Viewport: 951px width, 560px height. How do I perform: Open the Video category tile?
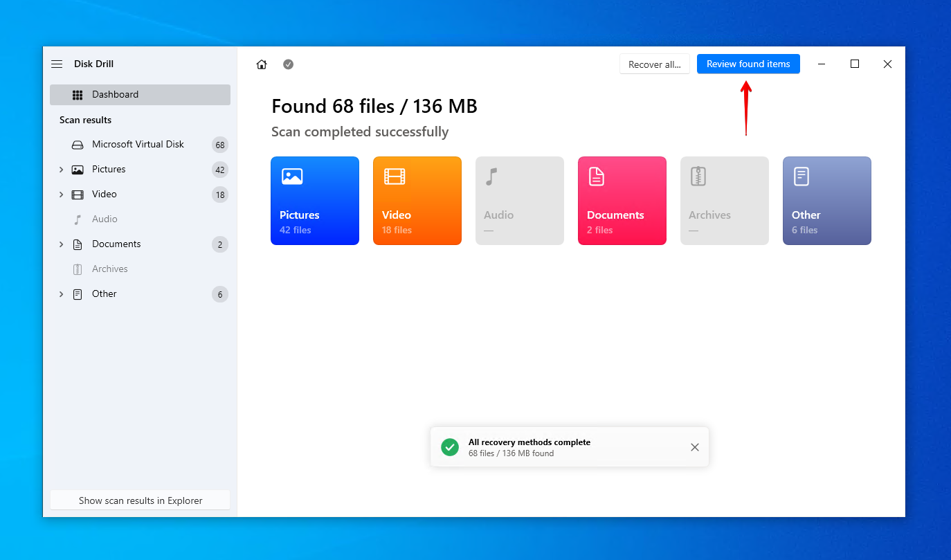point(417,201)
